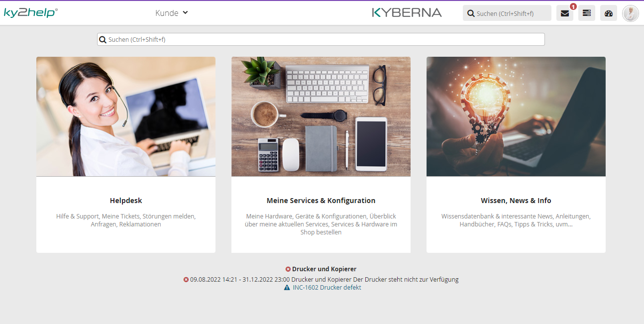Click the KYBERNA company logo
Image resolution: width=644 pixels, height=324 pixels.
407,13
